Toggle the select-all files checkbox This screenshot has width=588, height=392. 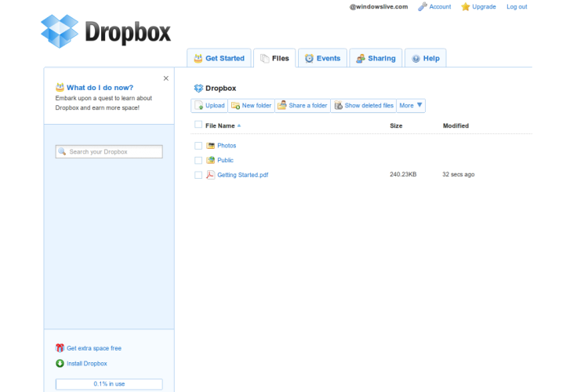pyautogui.click(x=198, y=125)
